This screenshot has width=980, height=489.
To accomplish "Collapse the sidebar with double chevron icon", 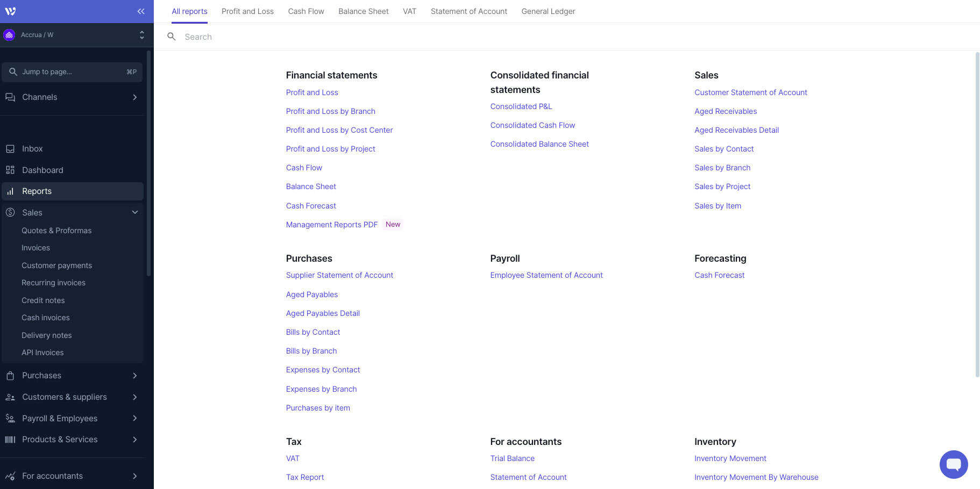I will [141, 11].
